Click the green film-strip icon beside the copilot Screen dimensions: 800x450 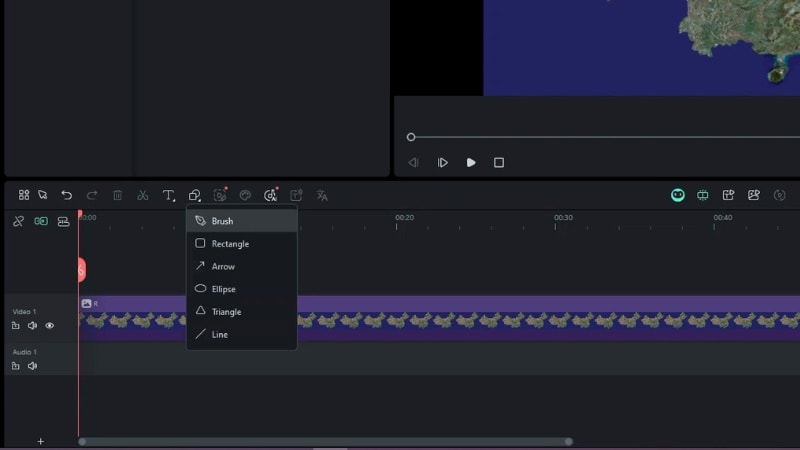coord(703,195)
